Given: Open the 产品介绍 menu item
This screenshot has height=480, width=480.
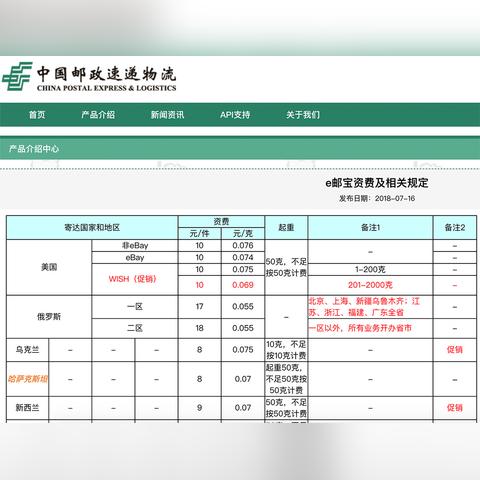Looking at the screenshot, I should tap(98, 115).
